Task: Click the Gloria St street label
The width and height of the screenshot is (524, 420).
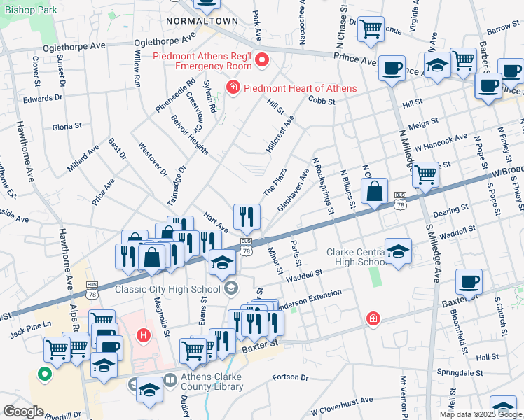Action: 67,127
